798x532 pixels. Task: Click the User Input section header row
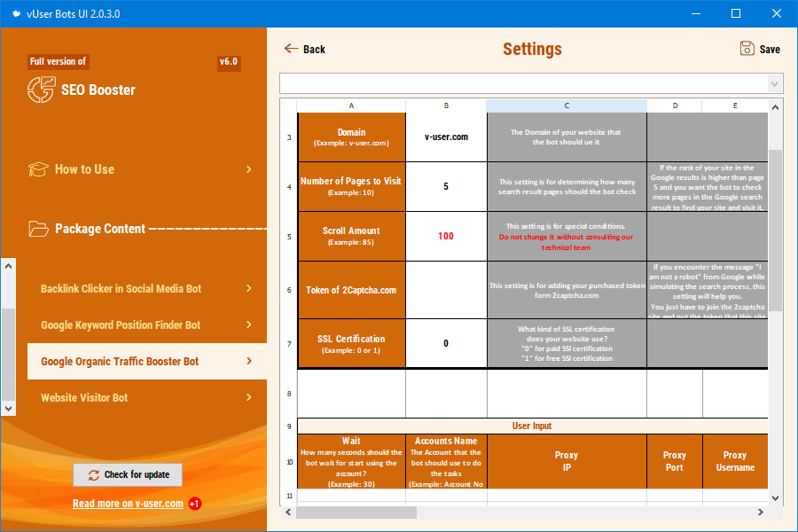click(532, 426)
